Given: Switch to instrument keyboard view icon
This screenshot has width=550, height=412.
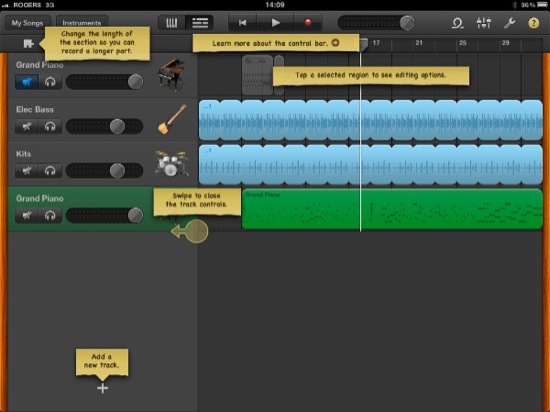Looking at the screenshot, I should (x=172, y=23).
